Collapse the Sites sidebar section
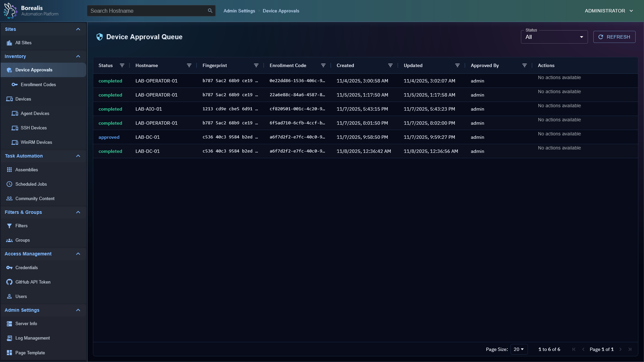The width and height of the screenshot is (644, 362). coord(78,29)
